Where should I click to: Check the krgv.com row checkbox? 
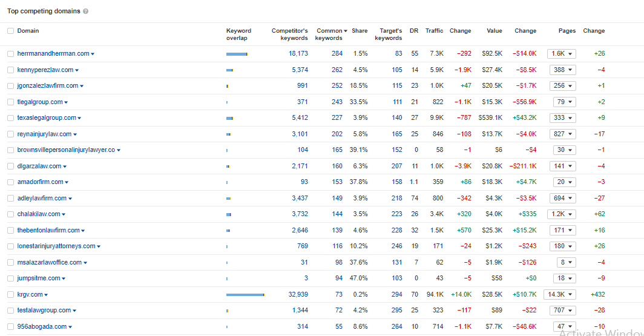pyautogui.click(x=11, y=294)
